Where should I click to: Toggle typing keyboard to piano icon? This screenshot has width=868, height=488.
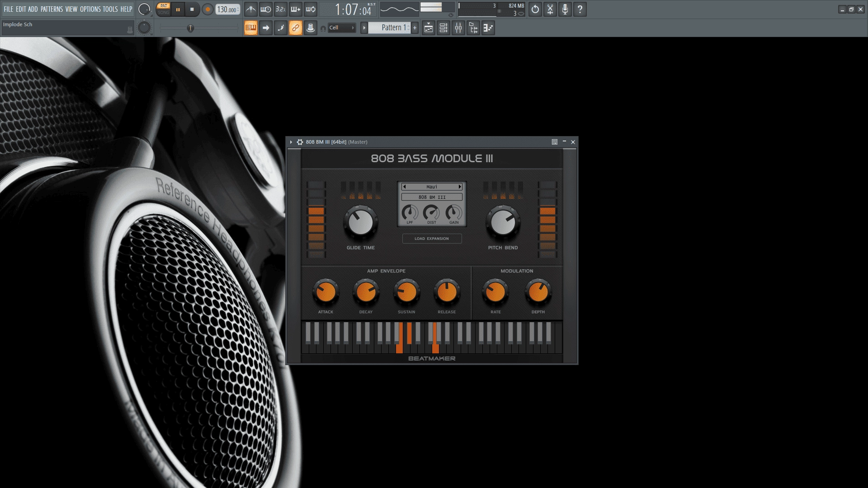(251, 28)
